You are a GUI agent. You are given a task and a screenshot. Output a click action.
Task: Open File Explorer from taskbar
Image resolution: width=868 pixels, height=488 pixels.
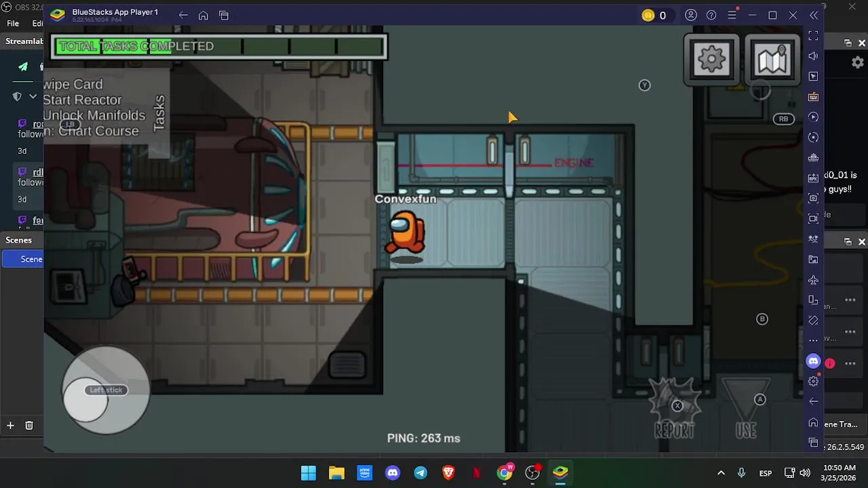337,472
